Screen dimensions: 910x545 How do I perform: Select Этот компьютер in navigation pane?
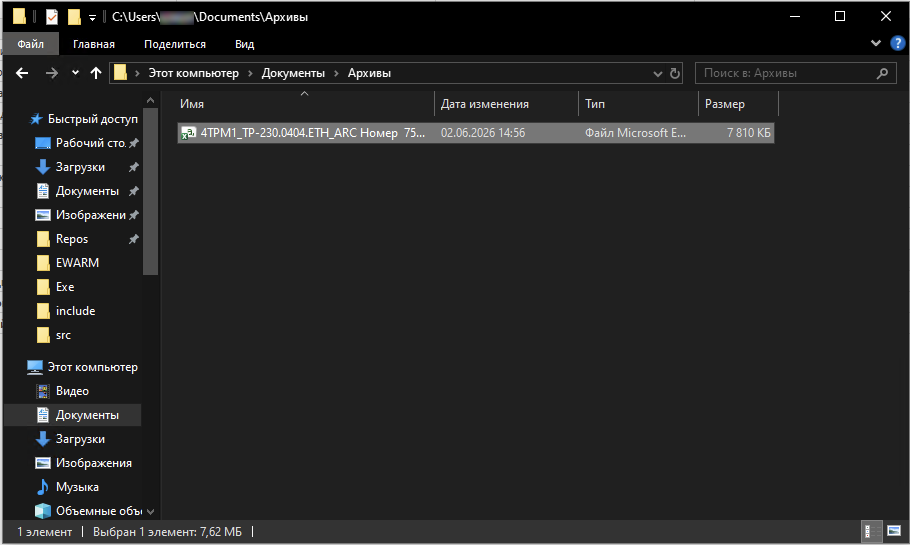point(92,367)
